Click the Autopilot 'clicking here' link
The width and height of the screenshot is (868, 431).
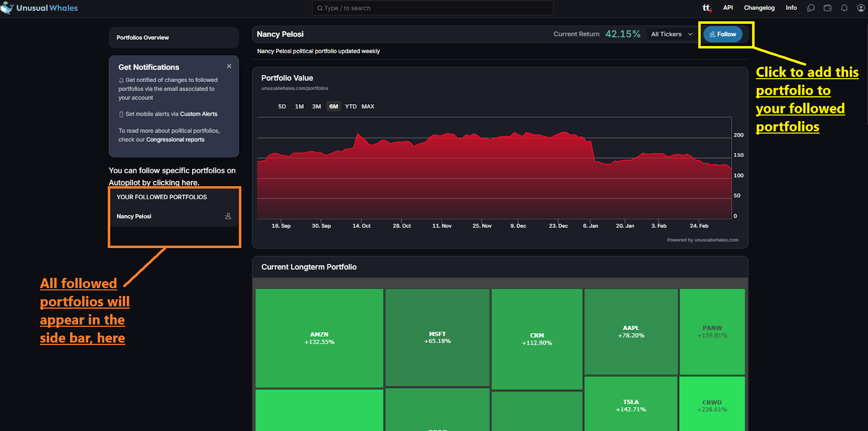tap(176, 183)
